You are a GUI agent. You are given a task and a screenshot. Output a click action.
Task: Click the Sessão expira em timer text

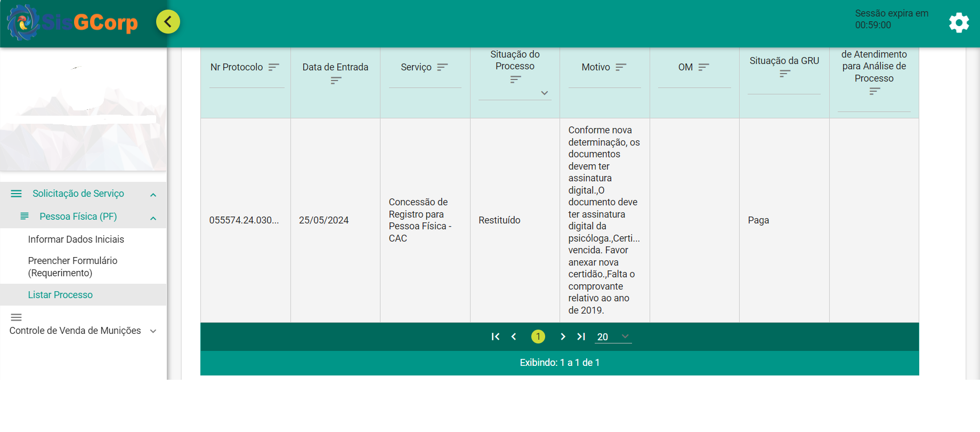892,19
